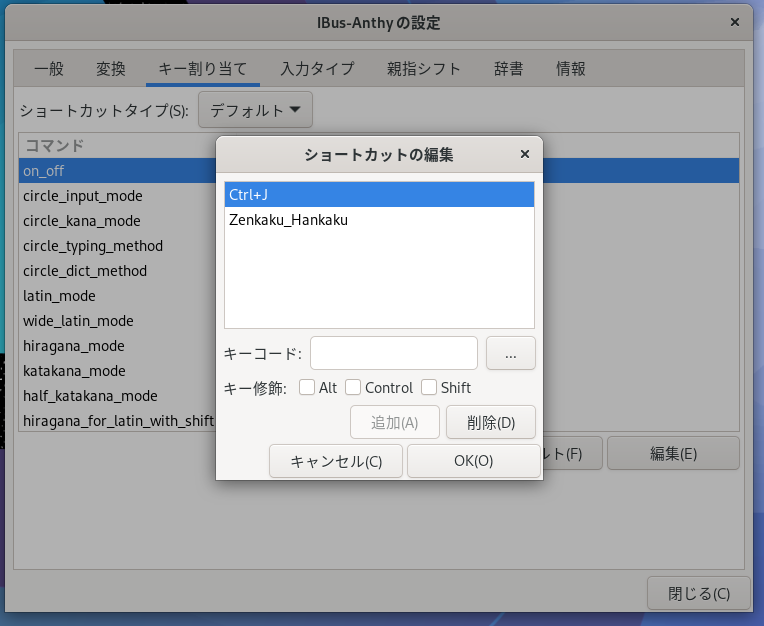Image resolution: width=764 pixels, height=626 pixels.
Task: Click the コマンド column header
Action: (x=54, y=145)
